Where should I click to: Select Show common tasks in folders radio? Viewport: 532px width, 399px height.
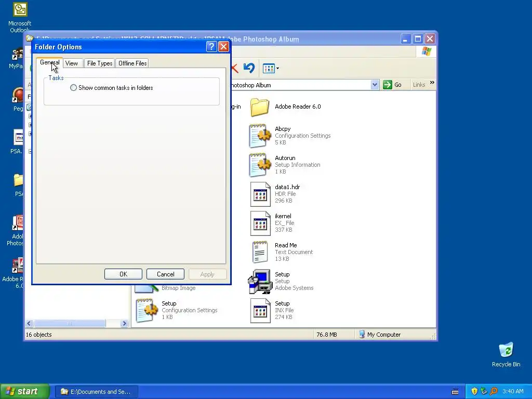(73, 87)
